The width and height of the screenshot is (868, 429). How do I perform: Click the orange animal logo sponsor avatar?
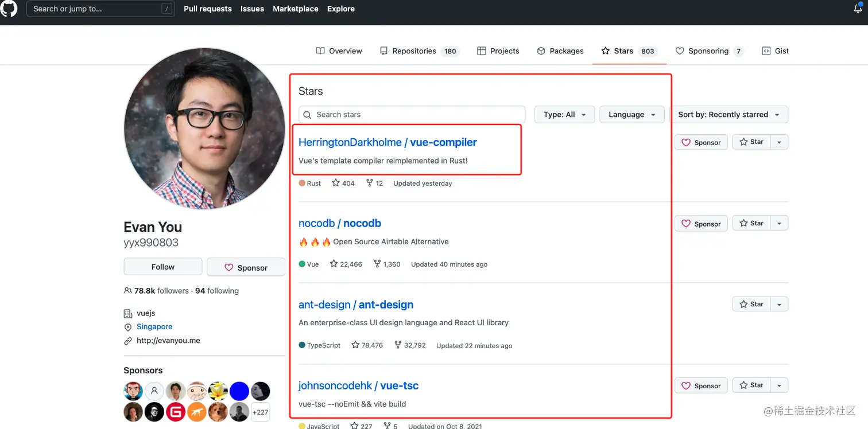(x=197, y=412)
